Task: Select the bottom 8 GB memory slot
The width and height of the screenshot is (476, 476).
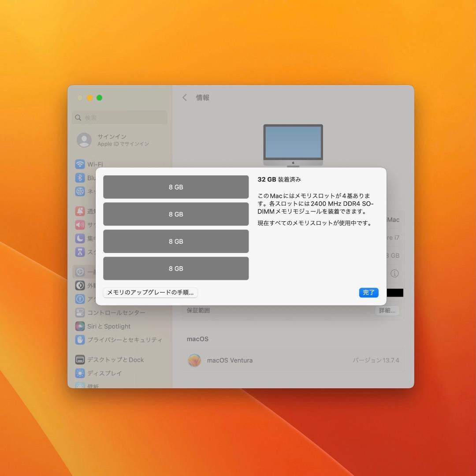Action: tap(176, 268)
